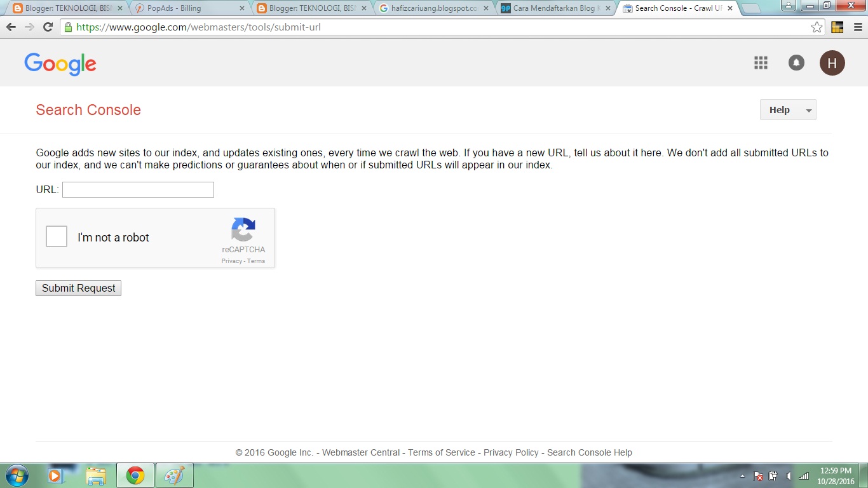Open the Terms of Service footer link
The image size is (868, 488).
point(442,452)
